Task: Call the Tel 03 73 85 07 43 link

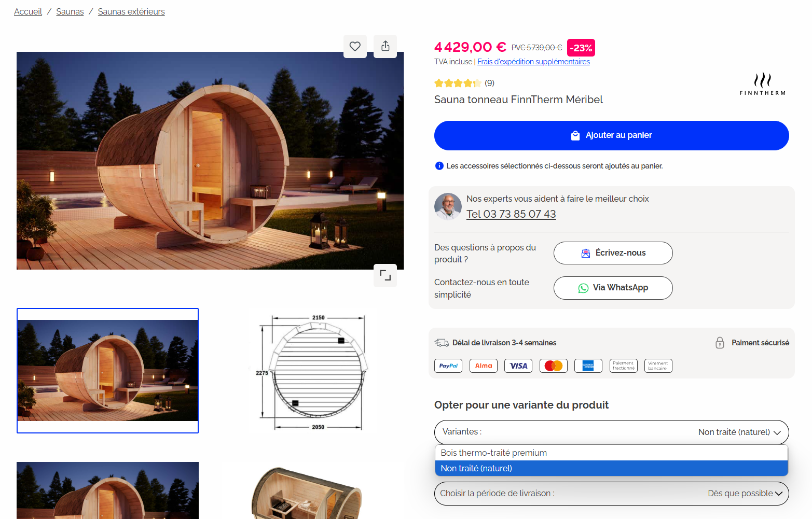Action: tap(511, 214)
